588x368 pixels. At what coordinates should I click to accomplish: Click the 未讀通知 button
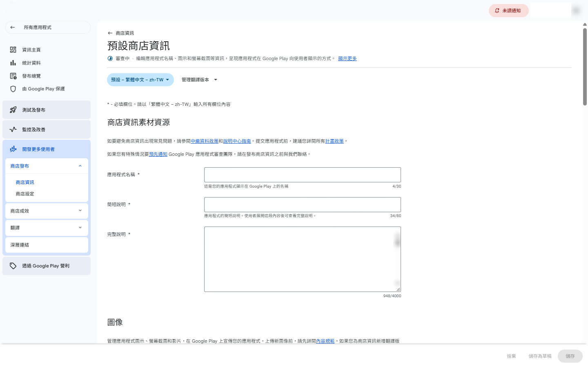[509, 11]
